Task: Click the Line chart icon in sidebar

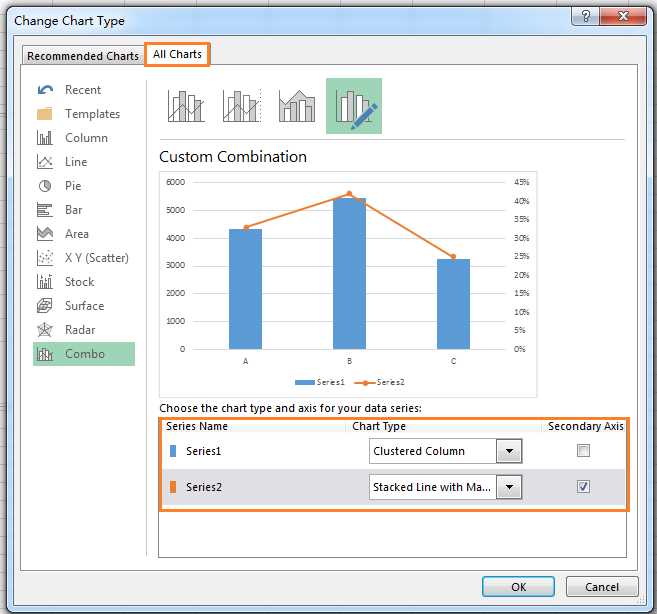Action: coord(45,162)
